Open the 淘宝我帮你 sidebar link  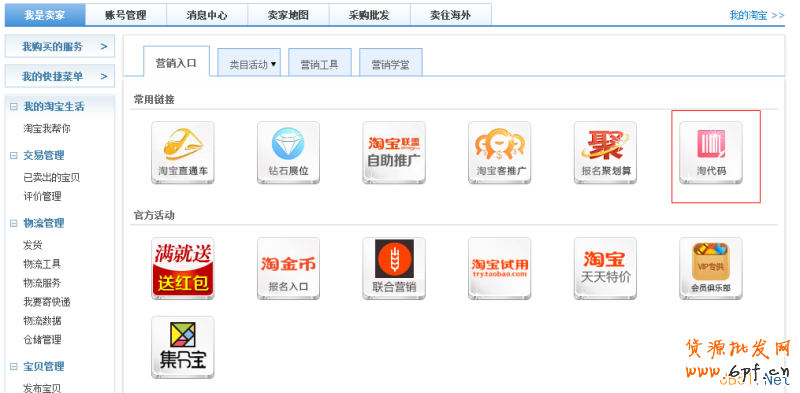pos(47,129)
